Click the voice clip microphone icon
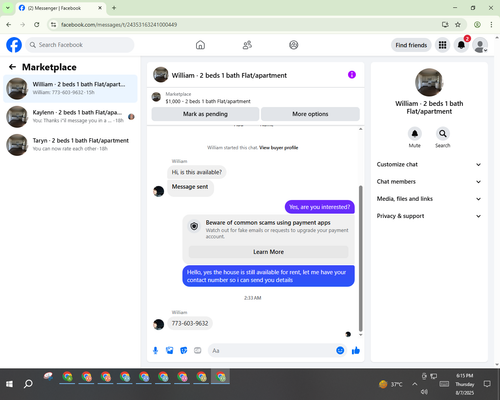 (155, 350)
